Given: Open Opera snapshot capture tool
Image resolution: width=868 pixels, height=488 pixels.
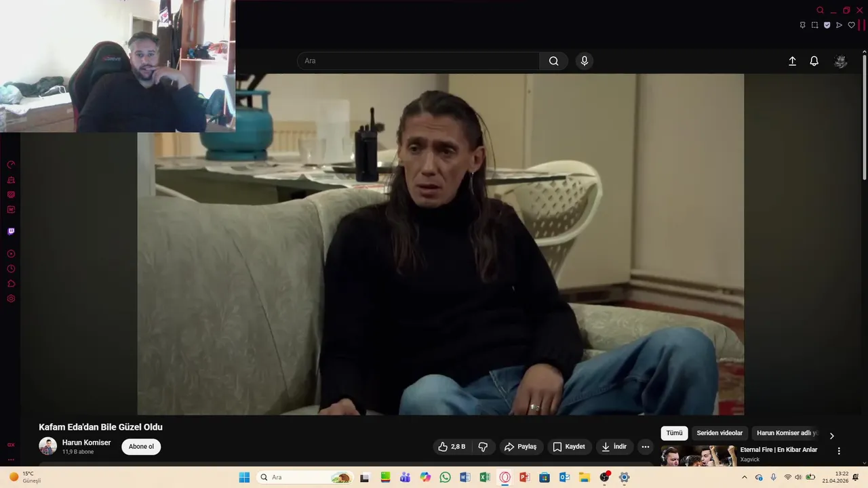Looking at the screenshot, I should click(x=815, y=25).
